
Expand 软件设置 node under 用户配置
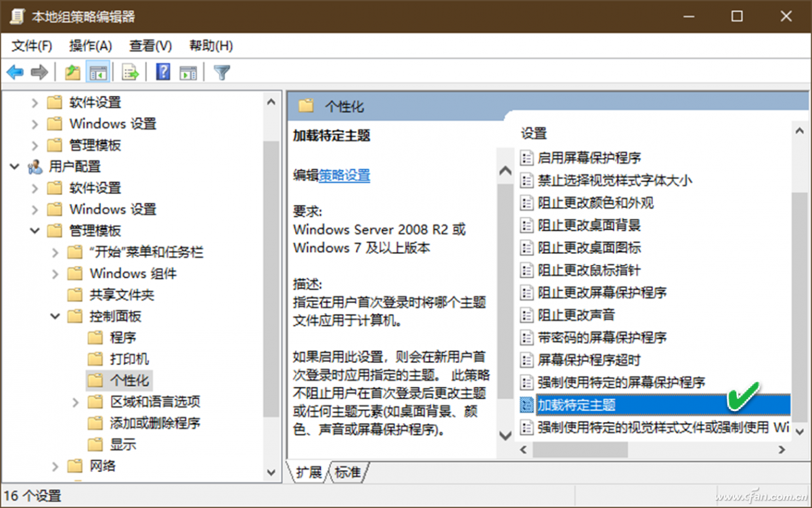click(35, 188)
